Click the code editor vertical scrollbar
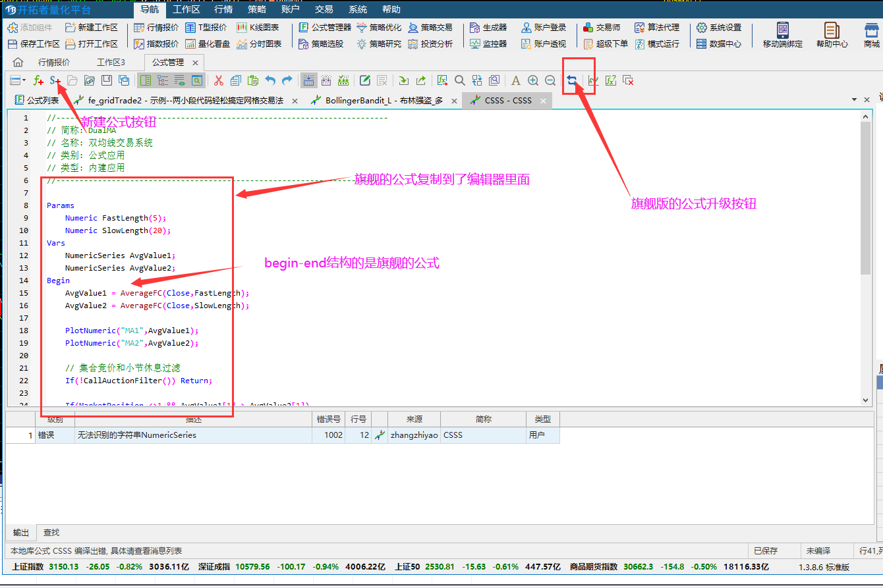Viewport: 883px width, 588px height. point(865,257)
